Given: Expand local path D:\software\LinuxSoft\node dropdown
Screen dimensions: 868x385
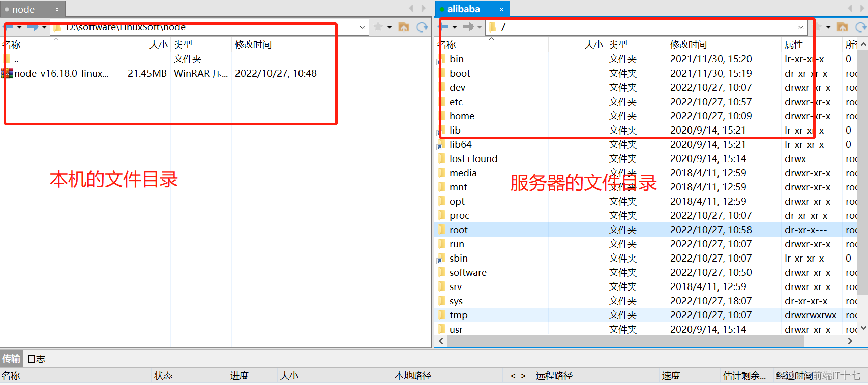Looking at the screenshot, I should point(362,27).
